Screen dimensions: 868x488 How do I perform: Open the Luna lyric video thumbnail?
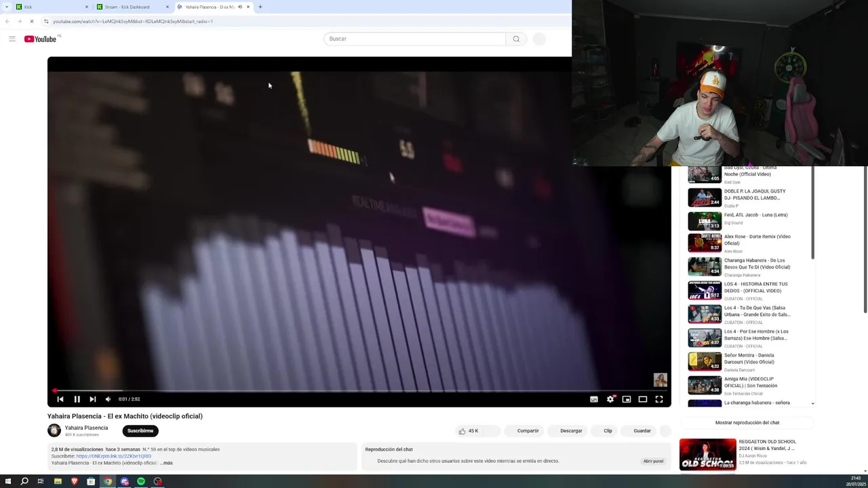tap(705, 221)
